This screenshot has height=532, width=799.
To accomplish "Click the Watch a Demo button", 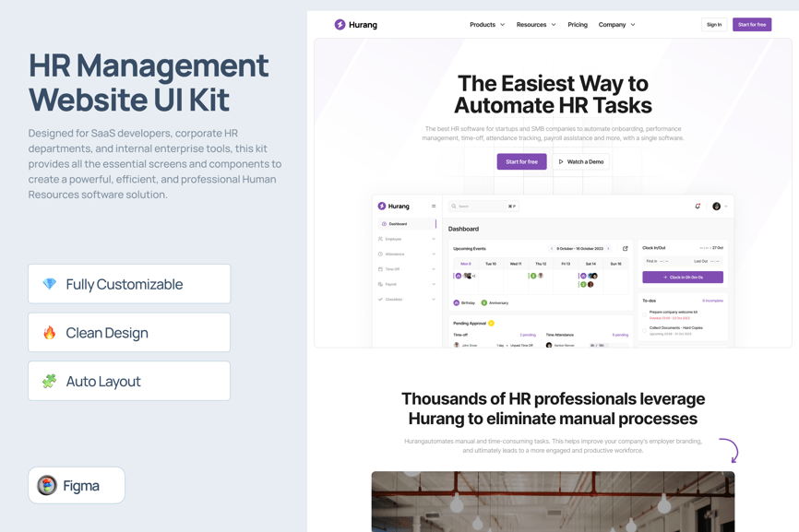I will (581, 161).
